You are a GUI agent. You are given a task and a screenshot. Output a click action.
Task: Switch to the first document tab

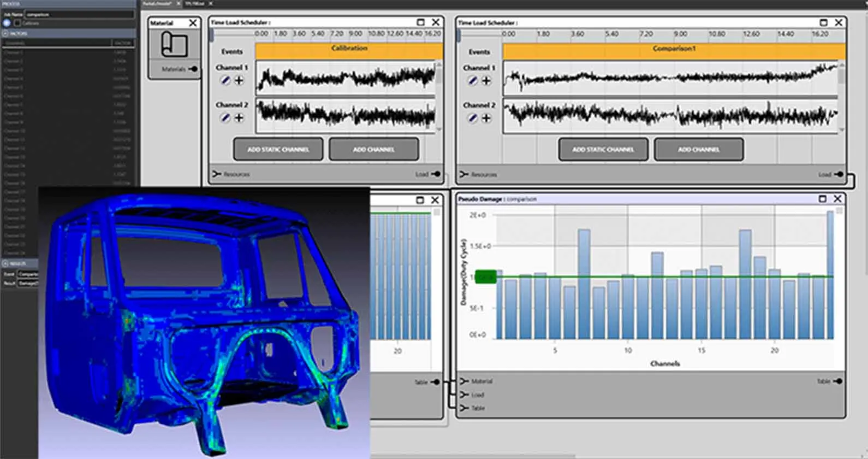pyautogui.click(x=157, y=4)
